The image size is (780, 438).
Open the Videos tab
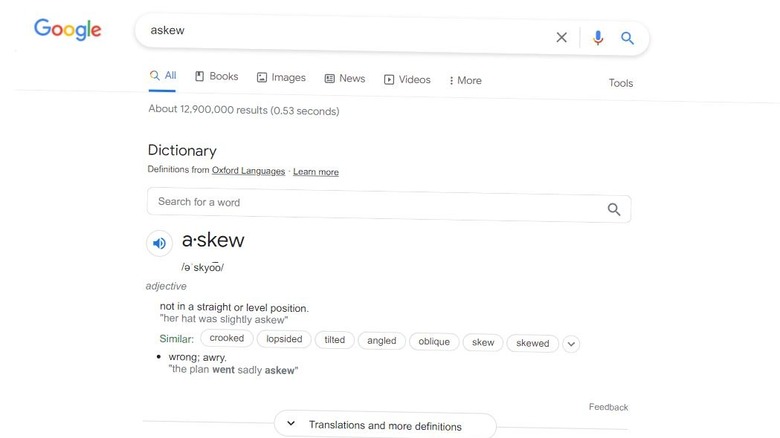pos(407,79)
